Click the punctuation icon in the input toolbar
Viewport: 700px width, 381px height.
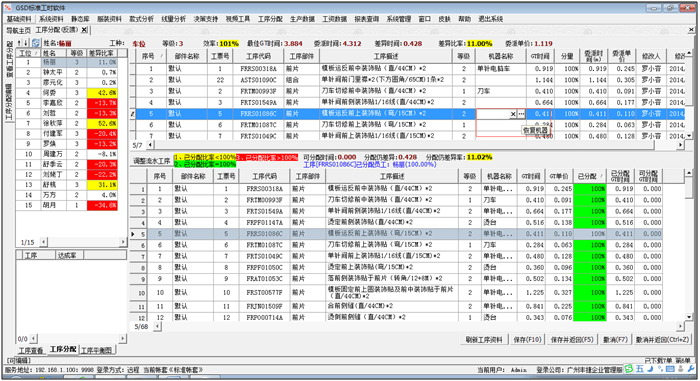[x=659, y=370]
